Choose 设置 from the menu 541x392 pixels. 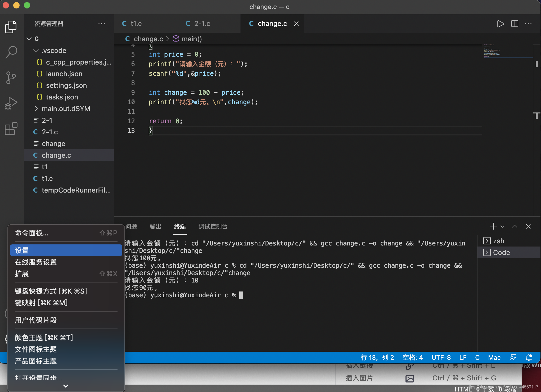coord(66,250)
